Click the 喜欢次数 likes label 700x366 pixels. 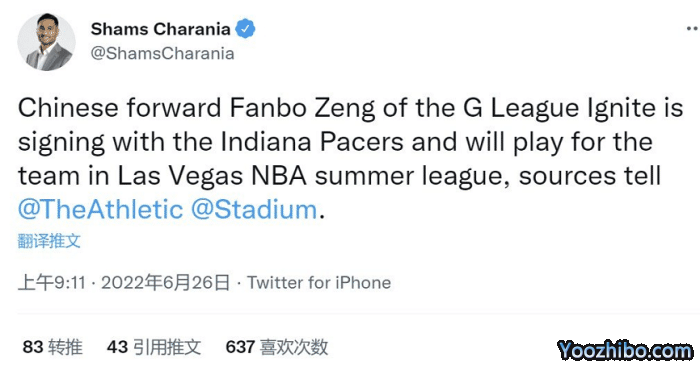click(294, 347)
